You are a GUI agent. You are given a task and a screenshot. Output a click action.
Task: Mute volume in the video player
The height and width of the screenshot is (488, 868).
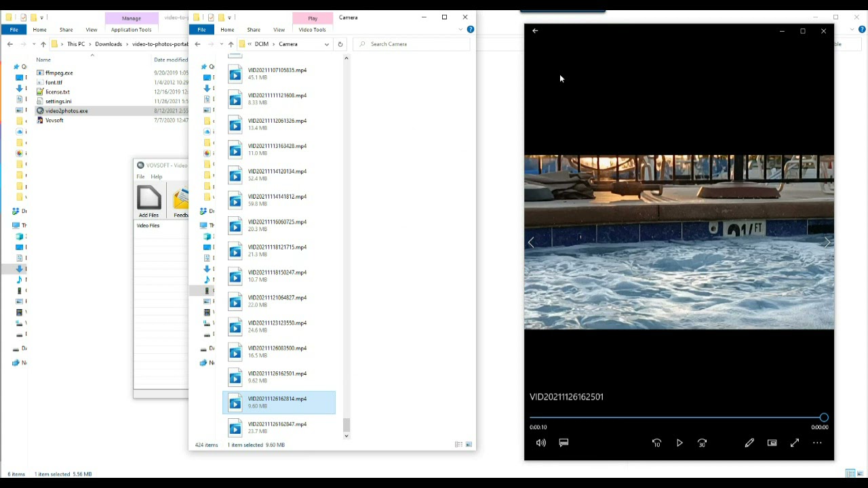[540, 443]
